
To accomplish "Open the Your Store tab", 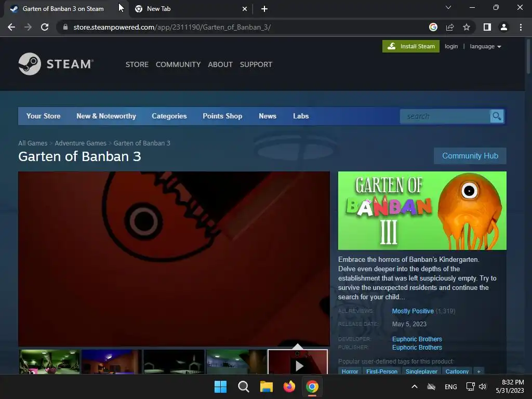I will [x=44, y=116].
